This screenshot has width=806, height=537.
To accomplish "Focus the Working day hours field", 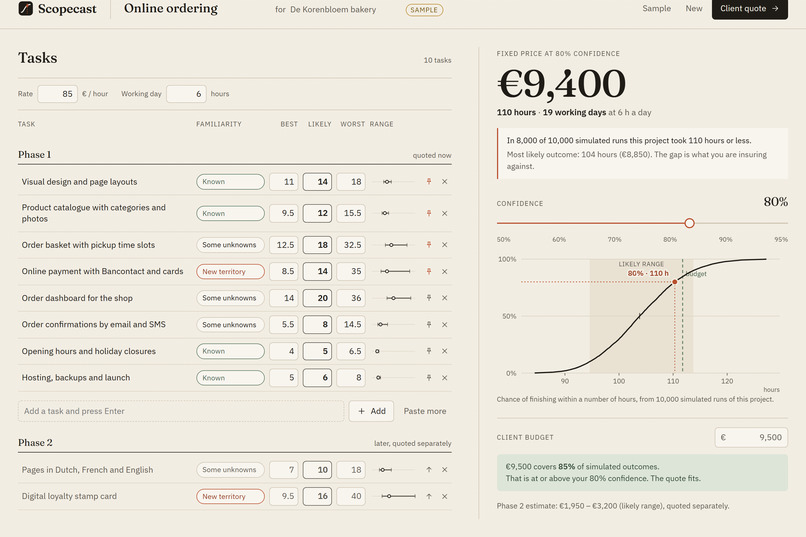I will [x=186, y=94].
